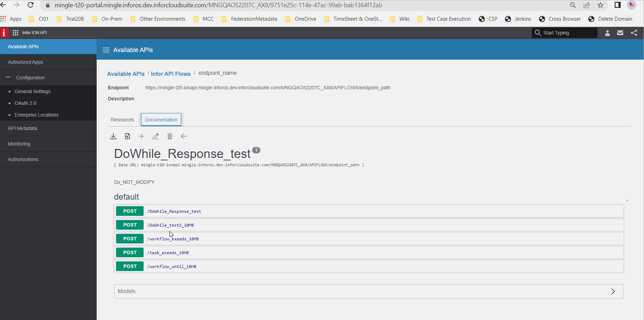
Task: Open the Cross Browser bookmark
Action: tap(560, 19)
